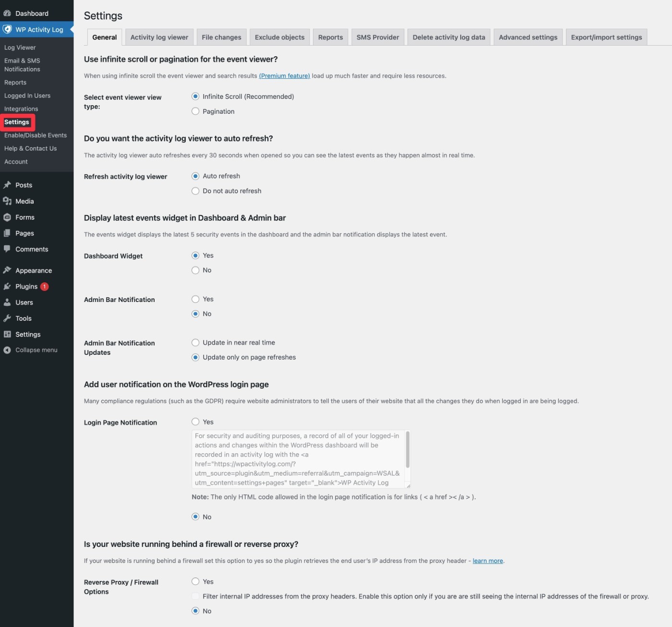The image size is (672, 627).
Task: Set Reverse Proxy / Firewall to No
Action: 195,611
